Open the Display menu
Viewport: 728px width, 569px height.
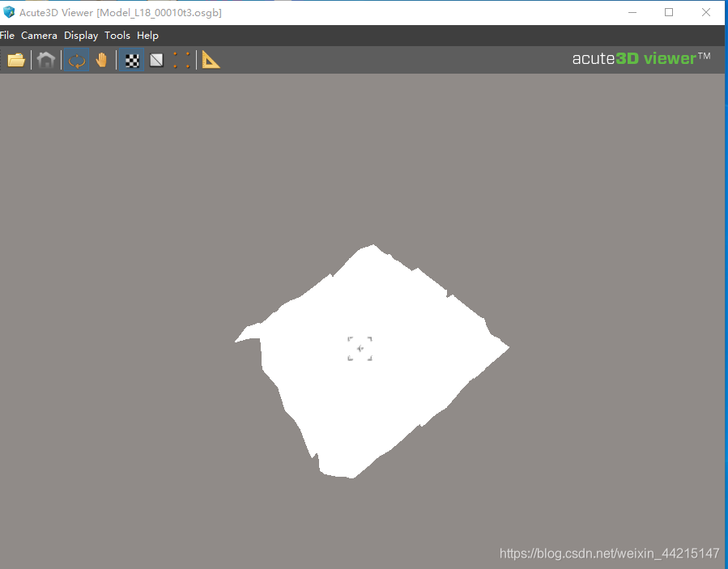pos(81,36)
